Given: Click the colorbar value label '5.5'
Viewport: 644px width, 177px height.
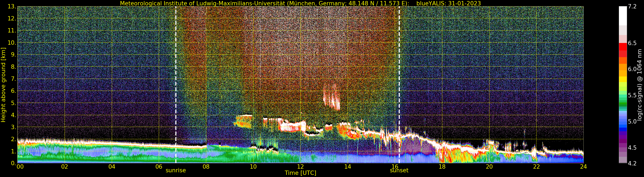Looking at the screenshot, I should [632, 95].
